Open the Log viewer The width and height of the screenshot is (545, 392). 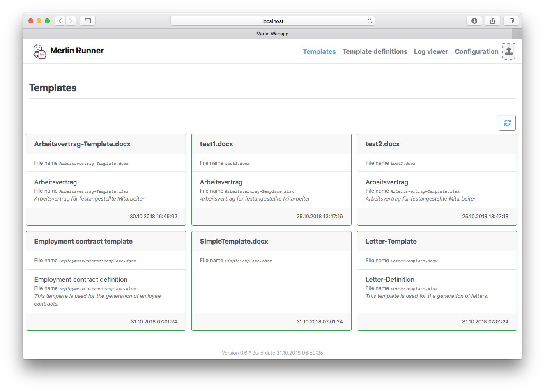click(x=431, y=51)
